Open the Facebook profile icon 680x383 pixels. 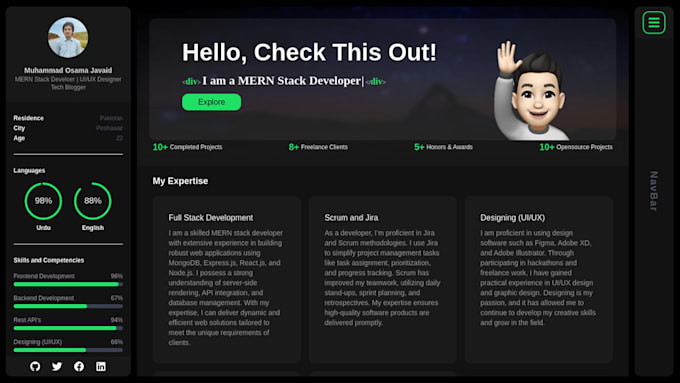click(79, 367)
